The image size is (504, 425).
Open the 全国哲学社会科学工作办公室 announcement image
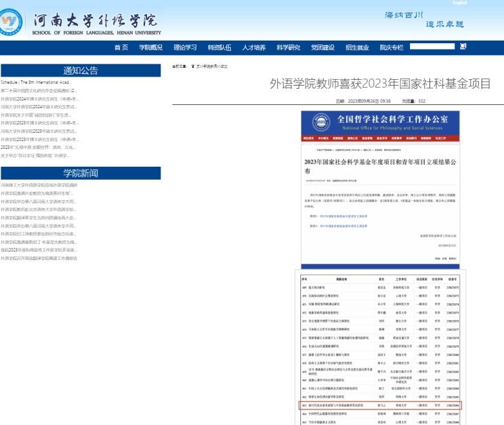tap(380, 190)
